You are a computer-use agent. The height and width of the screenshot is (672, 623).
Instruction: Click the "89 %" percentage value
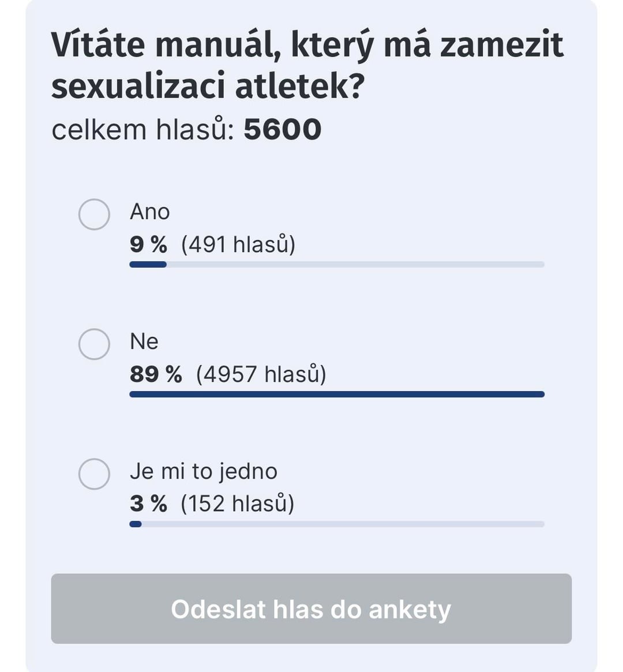coord(156,374)
